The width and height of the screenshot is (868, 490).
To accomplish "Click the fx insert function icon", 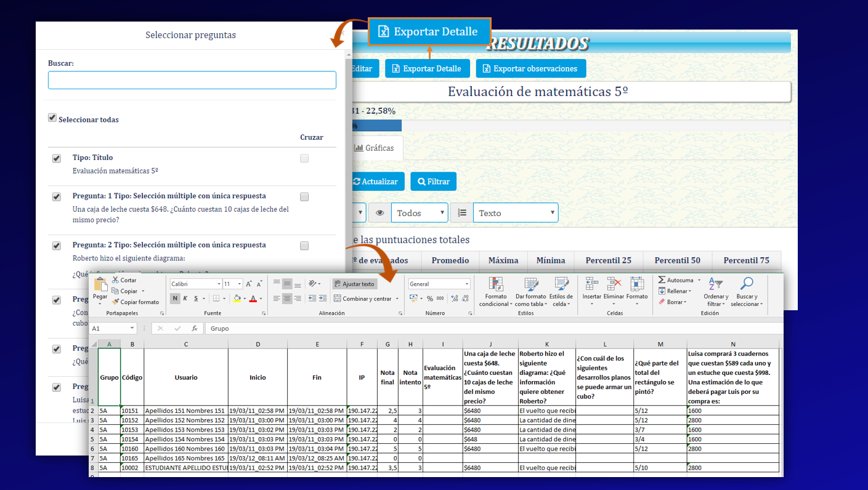I will click(x=194, y=328).
